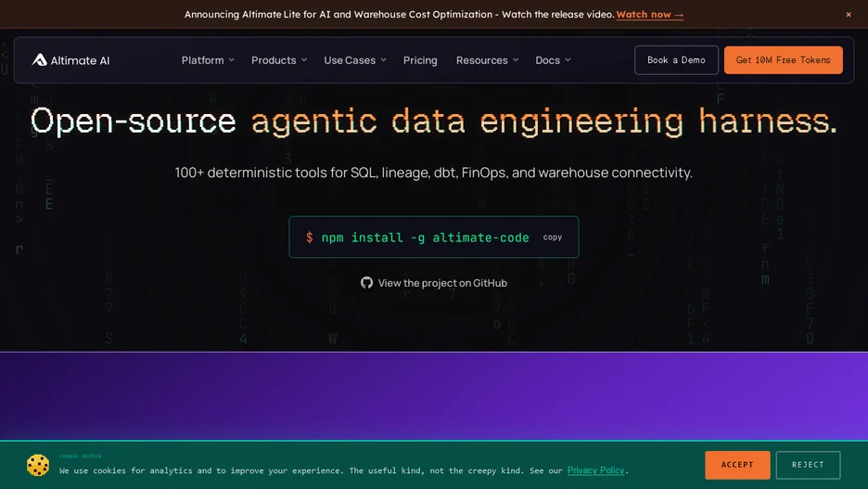
Task: Dismiss the announcement banner with the X
Action: [849, 15]
